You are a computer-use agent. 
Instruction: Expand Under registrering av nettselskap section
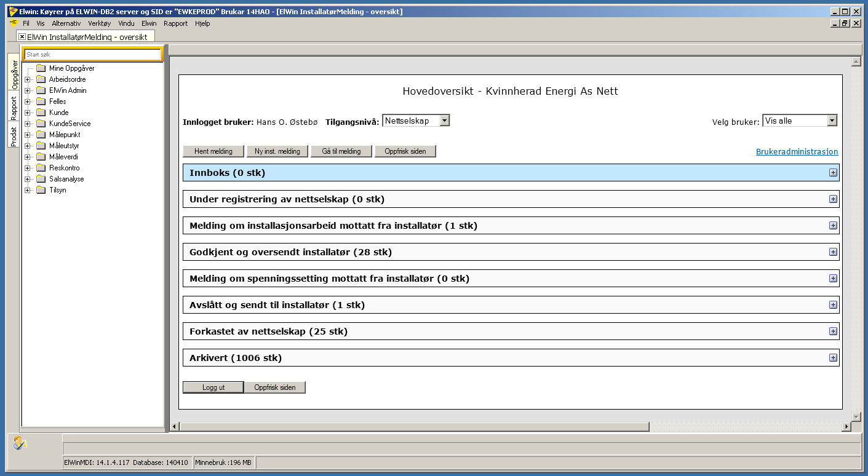pyautogui.click(x=833, y=199)
